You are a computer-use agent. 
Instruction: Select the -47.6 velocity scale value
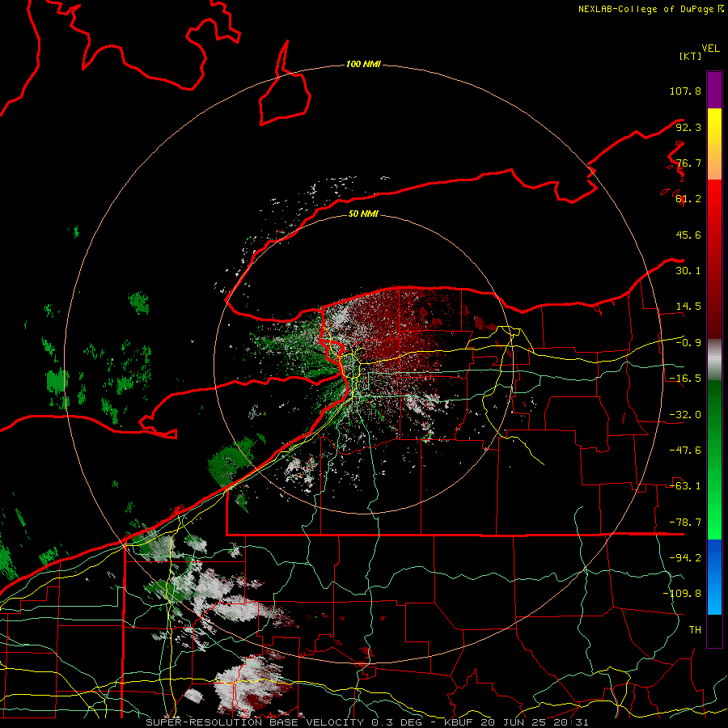685,451
